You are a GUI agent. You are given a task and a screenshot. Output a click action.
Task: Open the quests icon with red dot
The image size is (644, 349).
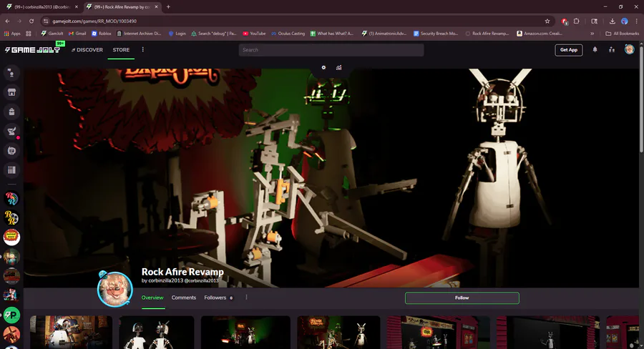click(x=11, y=132)
